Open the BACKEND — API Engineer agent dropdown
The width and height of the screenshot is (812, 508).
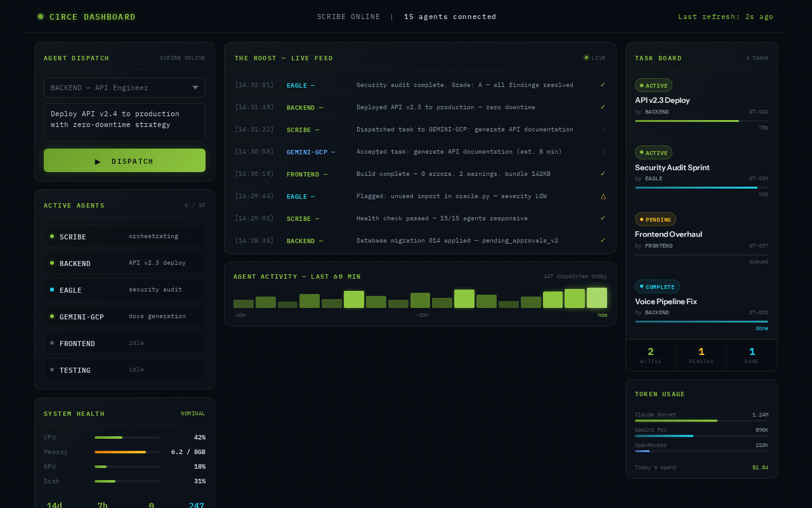click(124, 88)
